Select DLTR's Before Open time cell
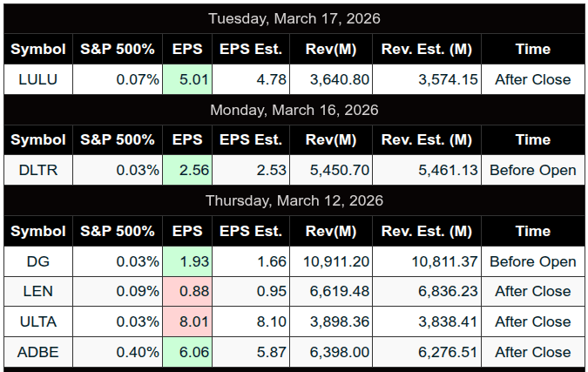588x372 pixels. (x=532, y=170)
